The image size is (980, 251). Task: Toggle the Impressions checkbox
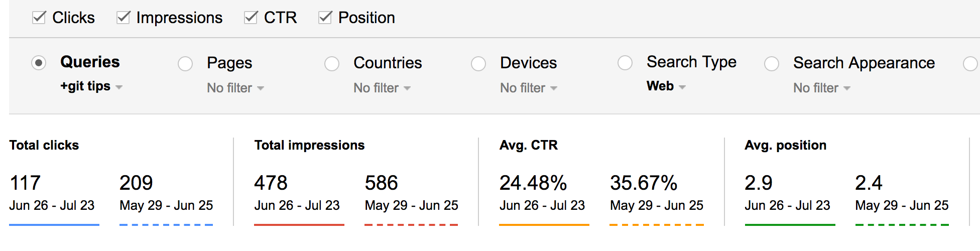(123, 18)
